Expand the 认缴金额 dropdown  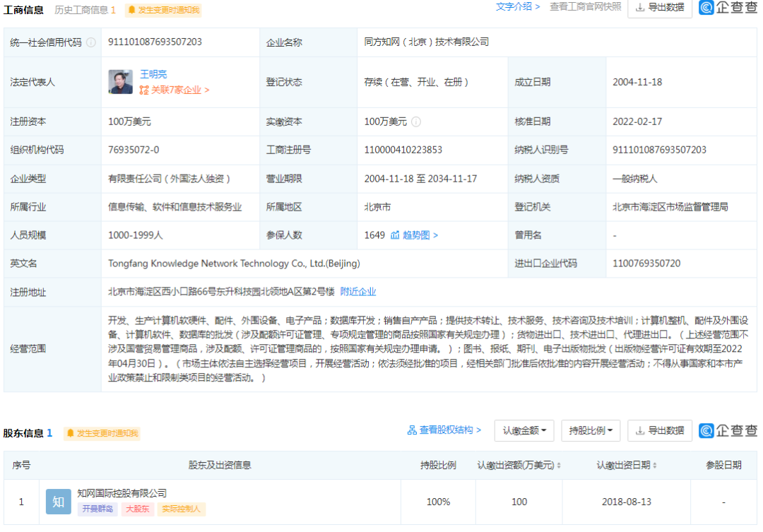(524, 431)
